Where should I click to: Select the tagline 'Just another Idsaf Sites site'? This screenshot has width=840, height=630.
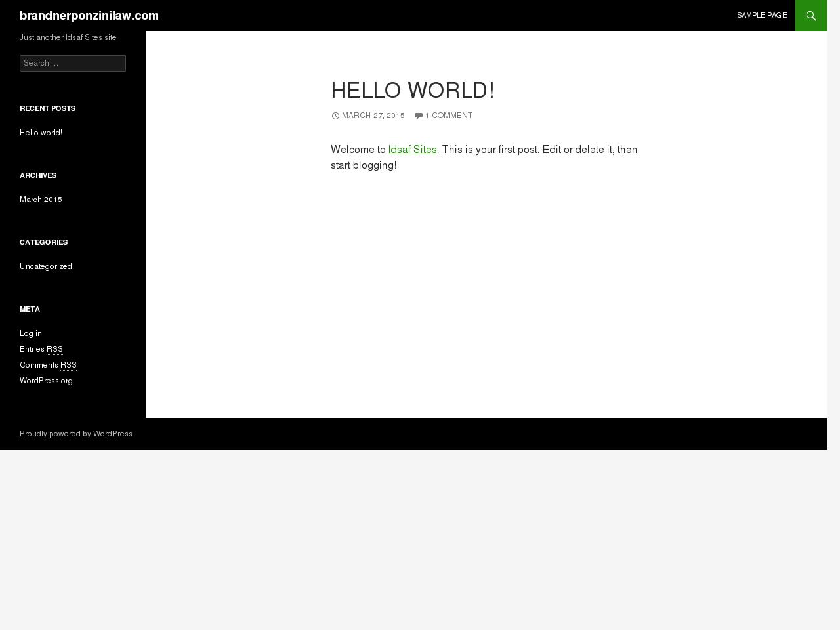pyautogui.click(x=68, y=37)
